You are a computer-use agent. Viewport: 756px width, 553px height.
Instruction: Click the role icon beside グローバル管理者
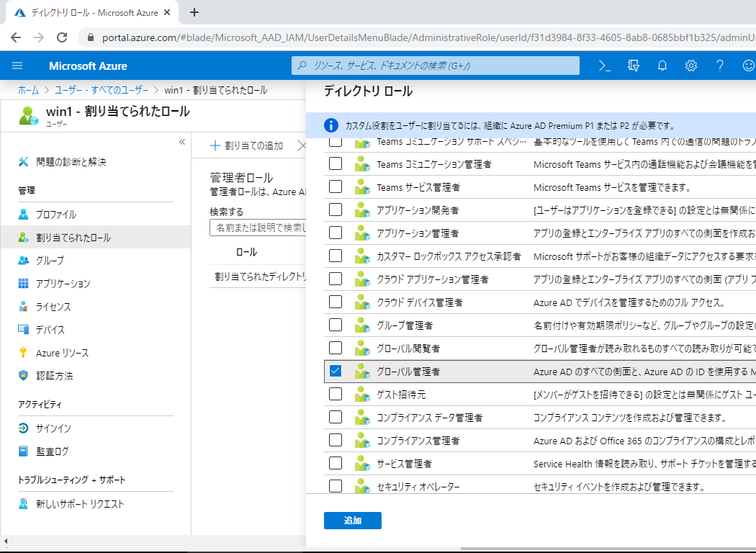point(362,372)
